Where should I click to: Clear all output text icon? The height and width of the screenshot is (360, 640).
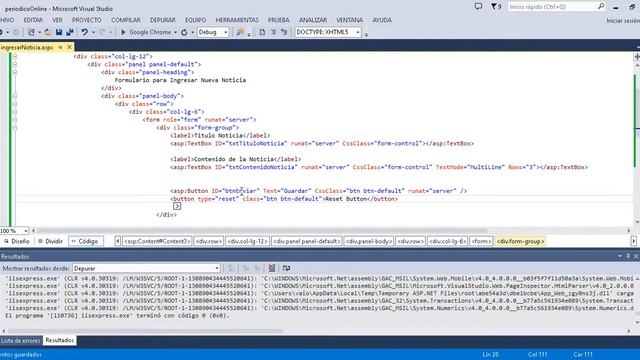(271, 268)
